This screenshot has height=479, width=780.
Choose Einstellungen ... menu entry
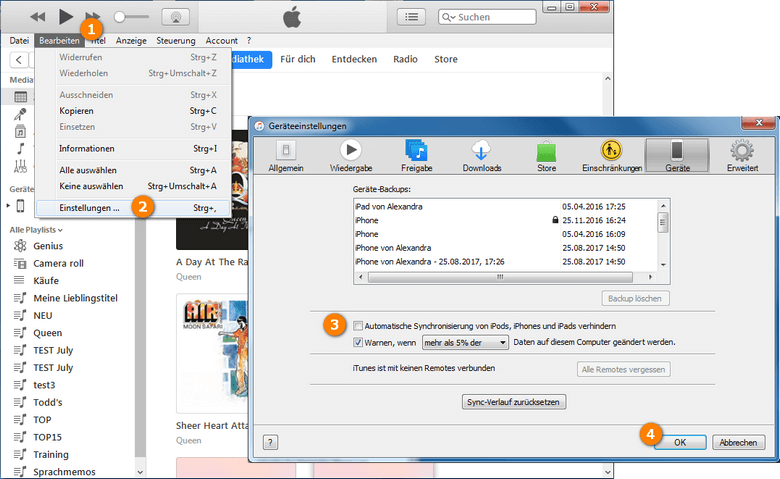click(x=133, y=208)
